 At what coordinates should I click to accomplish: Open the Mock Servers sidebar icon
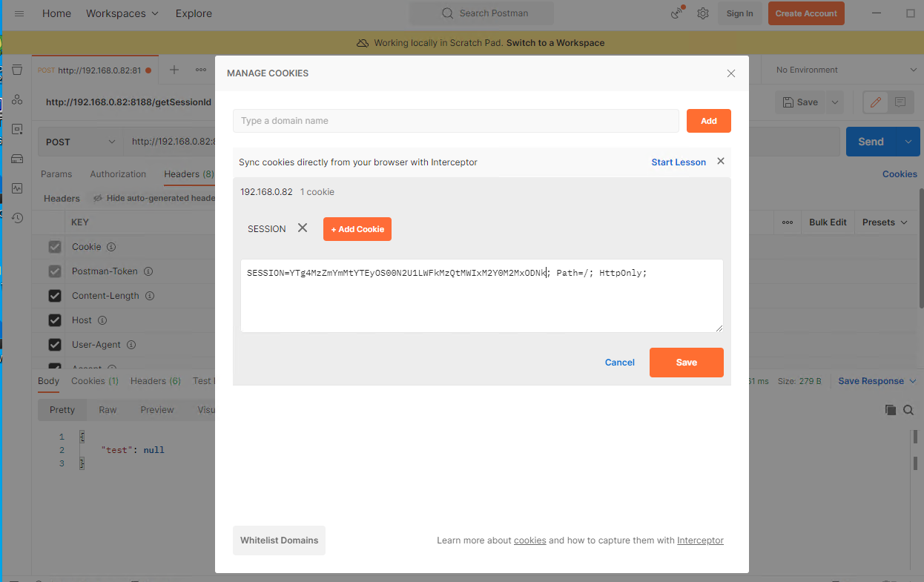17,159
